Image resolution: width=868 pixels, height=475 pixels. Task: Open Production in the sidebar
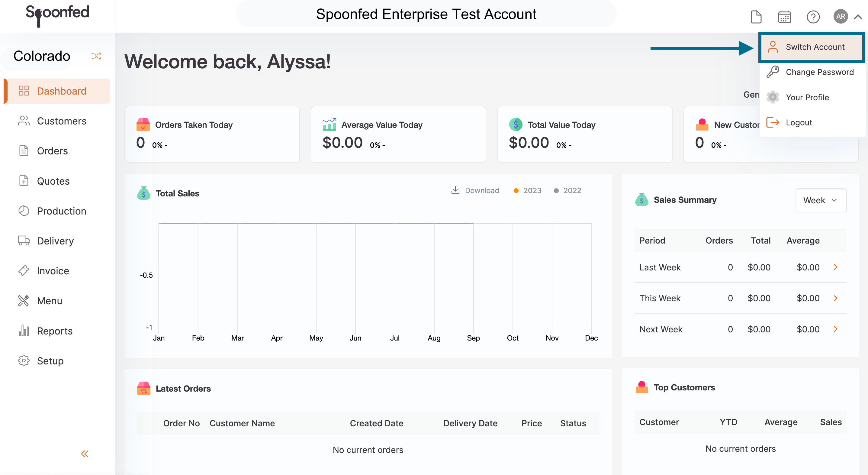click(56, 211)
